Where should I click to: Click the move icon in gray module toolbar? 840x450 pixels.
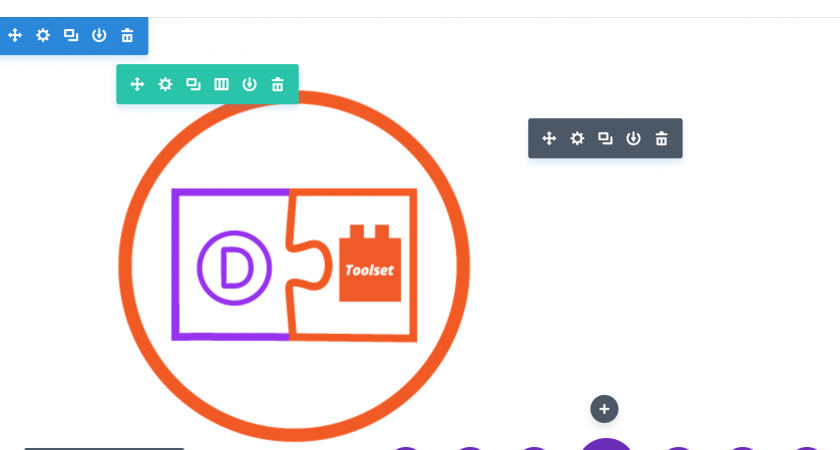tap(549, 138)
